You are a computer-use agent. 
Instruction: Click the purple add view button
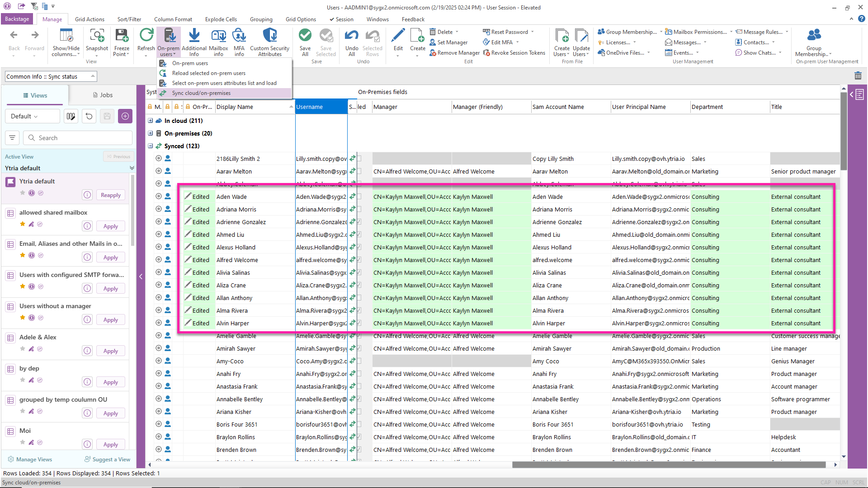[125, 116]
